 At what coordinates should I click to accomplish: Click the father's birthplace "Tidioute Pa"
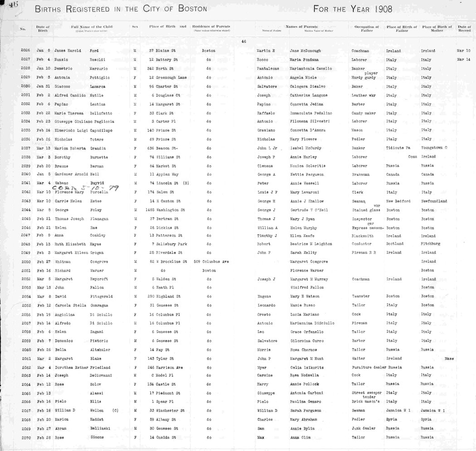(x=398, y=148)
